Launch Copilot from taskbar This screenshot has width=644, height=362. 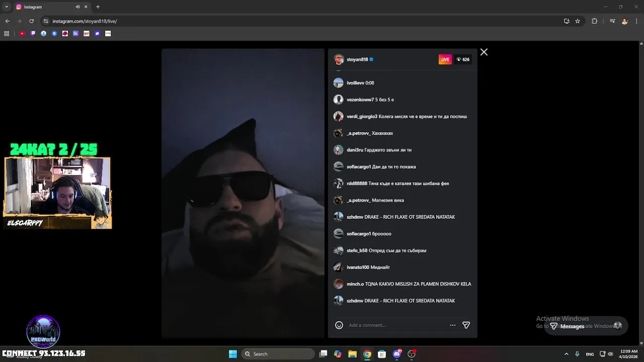(338, 354)
